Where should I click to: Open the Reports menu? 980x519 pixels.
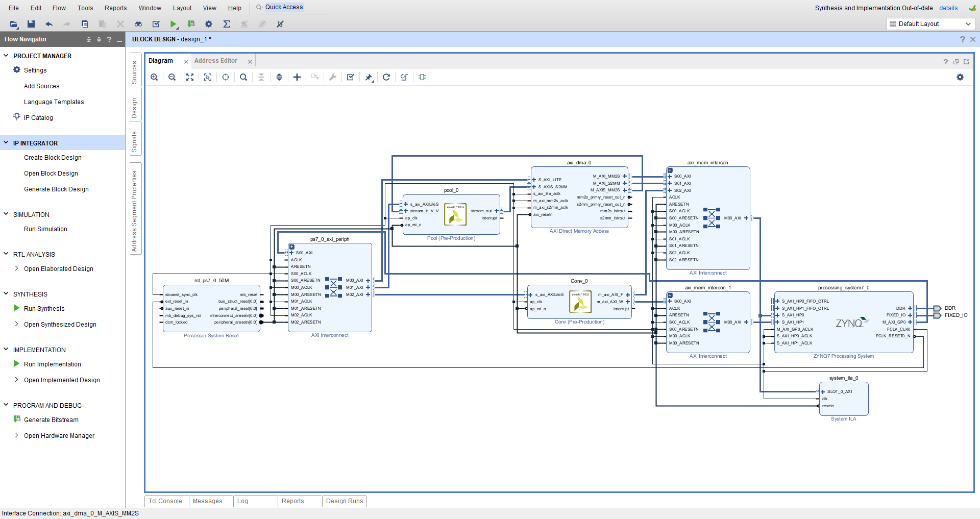pos(115,8)
